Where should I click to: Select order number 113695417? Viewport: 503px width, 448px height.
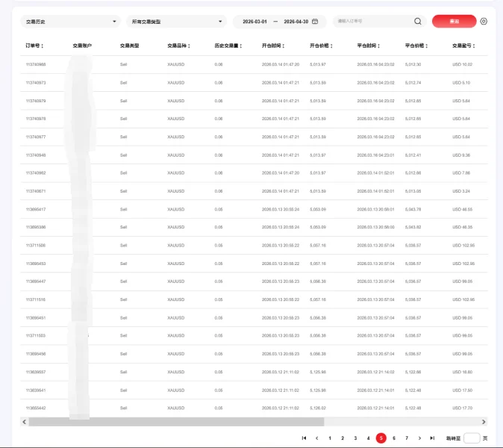36,209
